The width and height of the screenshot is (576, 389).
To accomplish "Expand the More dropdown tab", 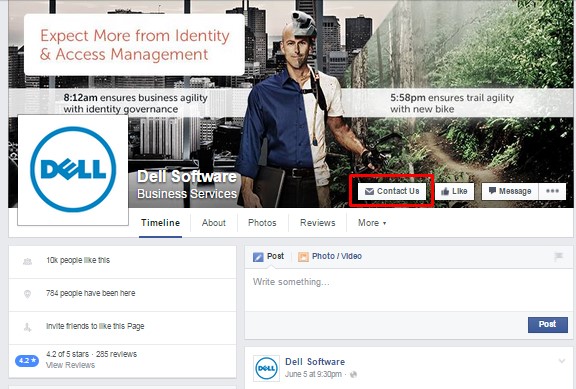I will click(372, 223).
